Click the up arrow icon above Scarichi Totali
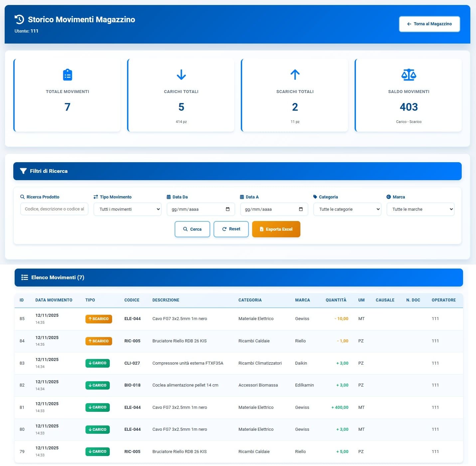Viewport: 476px width, 466px height. pos(295,75)
